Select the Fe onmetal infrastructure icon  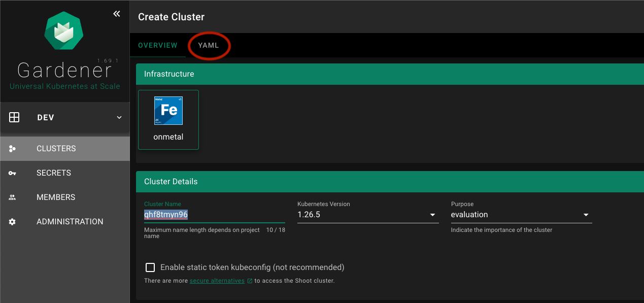pyautogui.click(x=168, y=111)
